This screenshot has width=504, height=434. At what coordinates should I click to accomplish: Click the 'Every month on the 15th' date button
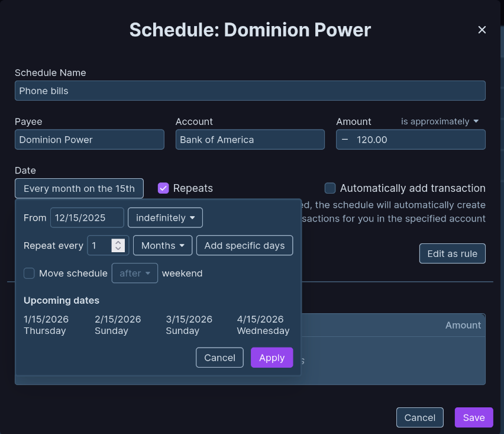79,188
